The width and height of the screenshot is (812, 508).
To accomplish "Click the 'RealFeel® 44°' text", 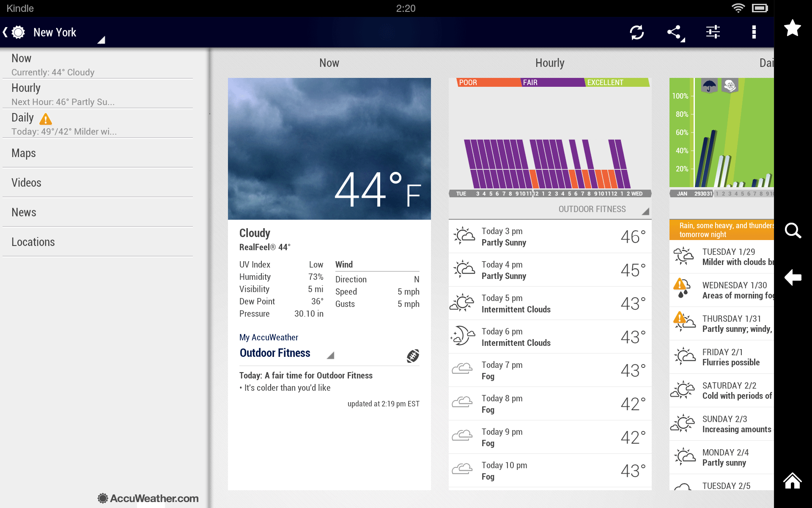I will coord(265,247).
